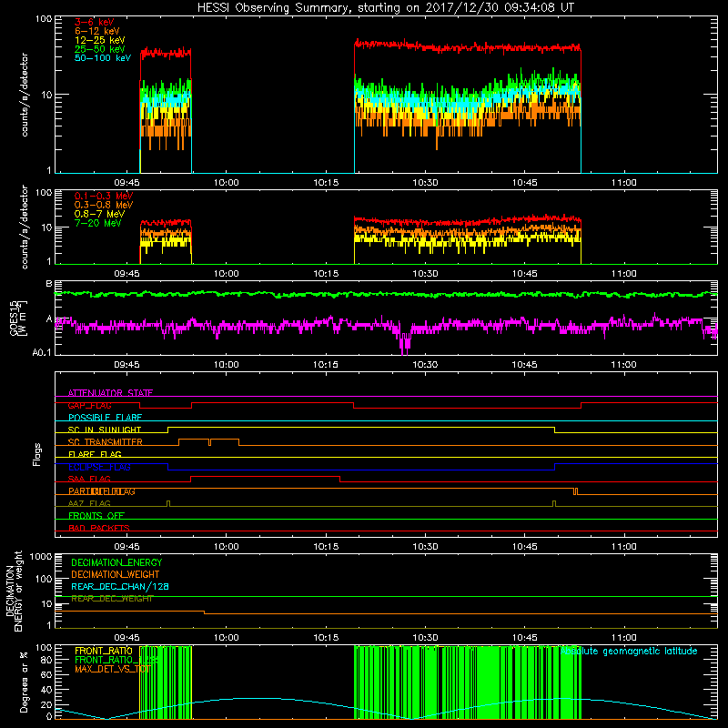The height and width of the screenshot is (728, 728).
Task: Click the SC_TRANSMITTER pulse near 10:00
Action: point(225,440)
